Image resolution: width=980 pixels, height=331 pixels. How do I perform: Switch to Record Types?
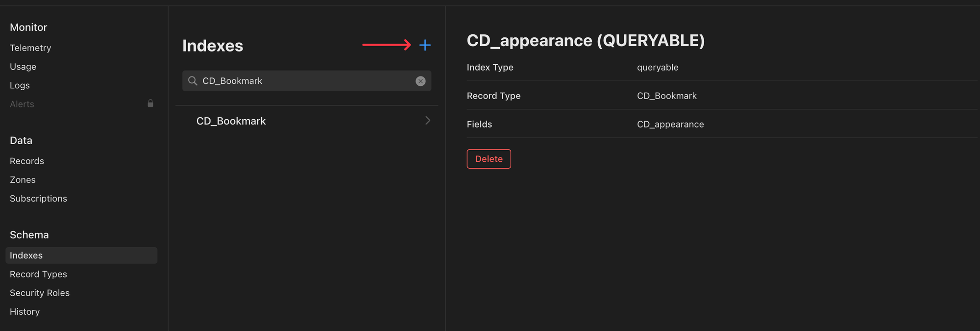coord(38,274)
